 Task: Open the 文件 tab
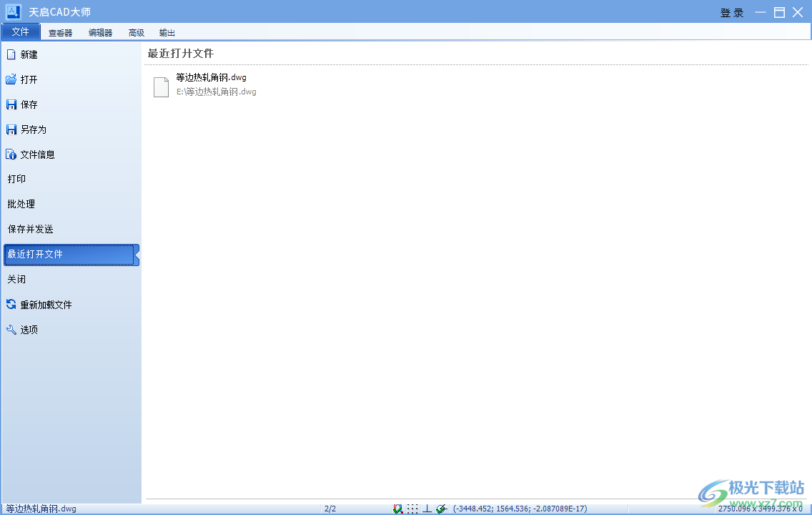click(21, 32)
